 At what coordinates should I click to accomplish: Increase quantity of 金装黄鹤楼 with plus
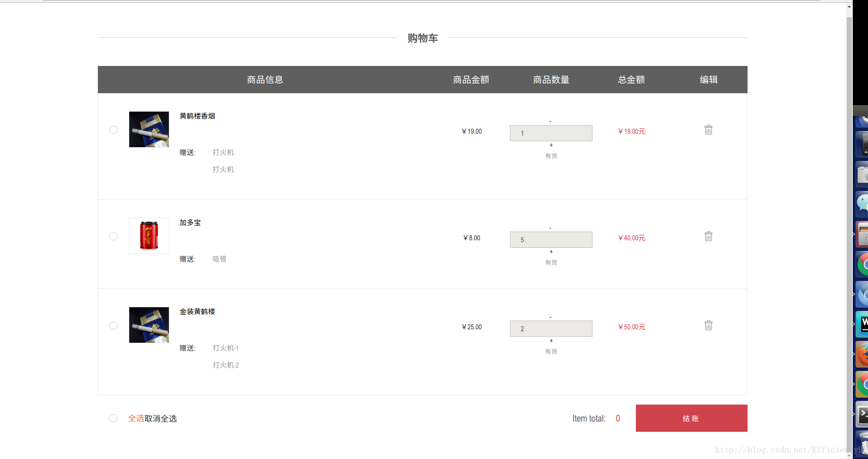click(x=551, y=340)
